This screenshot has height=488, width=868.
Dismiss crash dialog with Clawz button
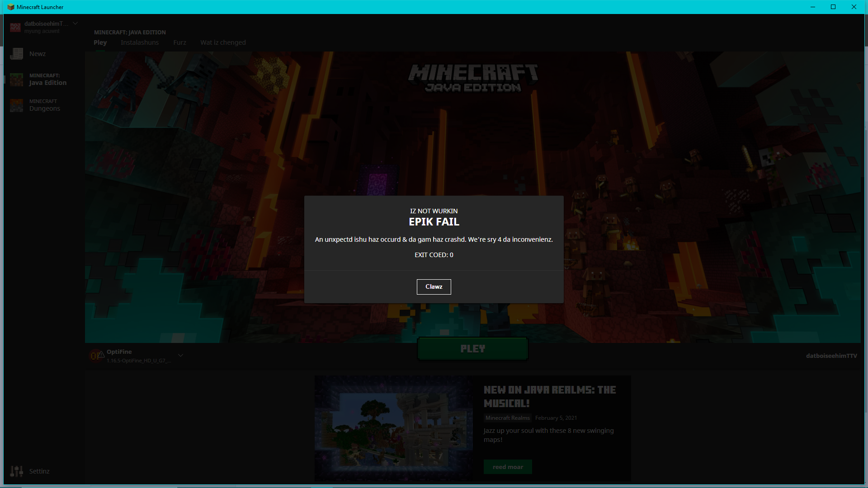coord(434,287)
